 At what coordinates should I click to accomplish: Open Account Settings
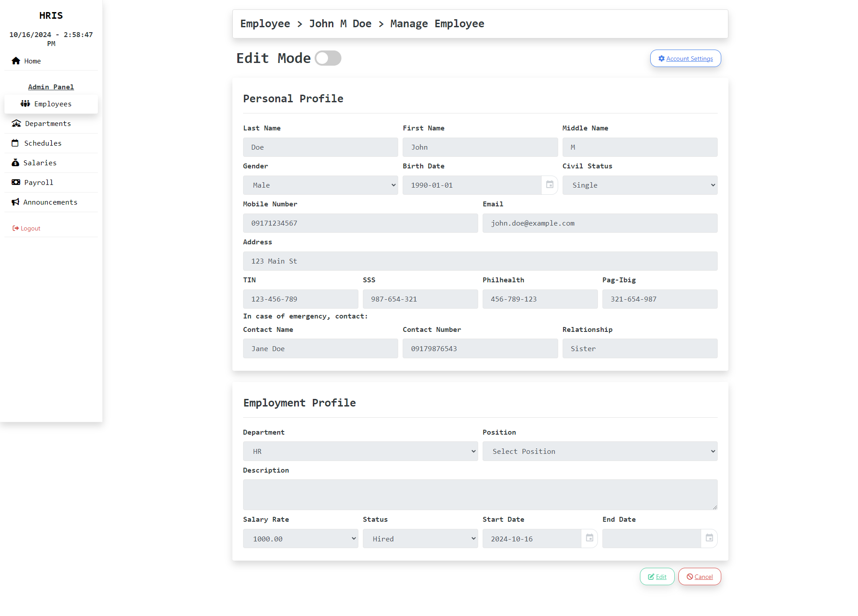(x=685, y=58)
